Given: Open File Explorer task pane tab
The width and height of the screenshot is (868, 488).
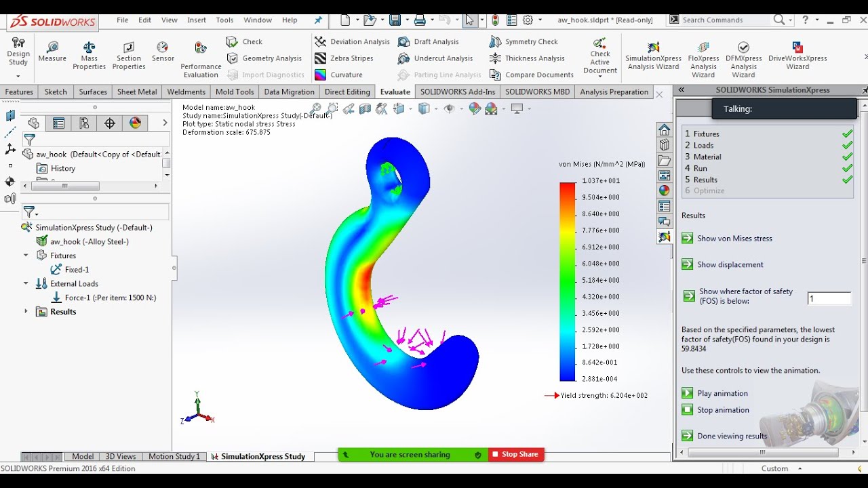Looking at the screenshot, I should click(x=665, y=161).
